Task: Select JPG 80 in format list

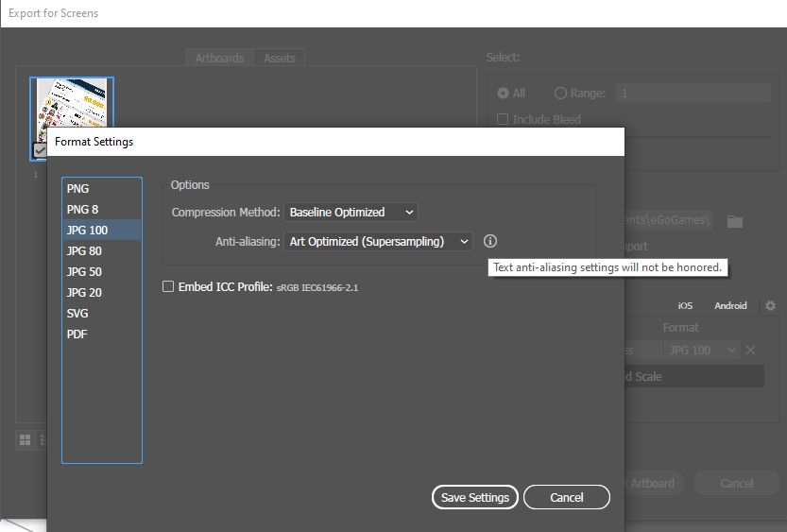Action: click(101, 251)
